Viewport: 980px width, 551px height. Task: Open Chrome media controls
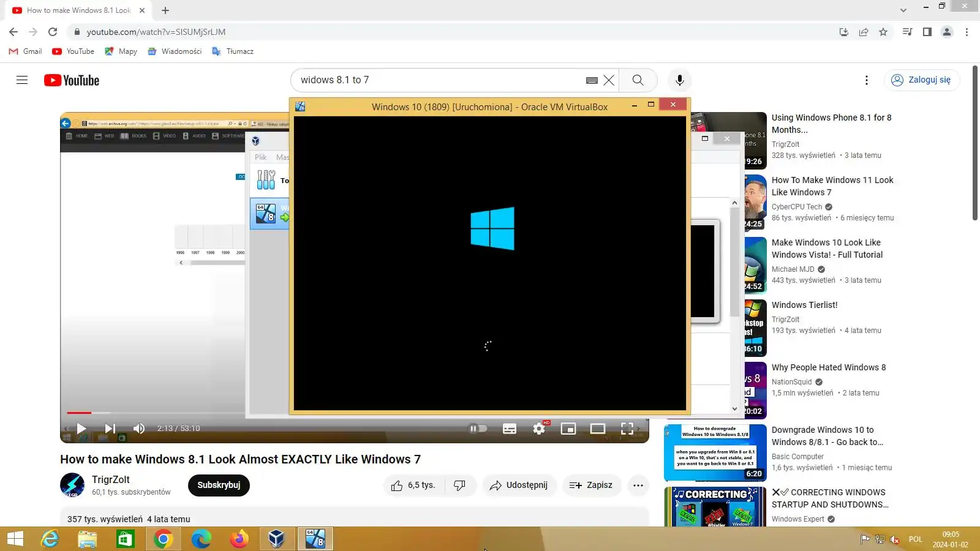pyautogui.click(x=908, y=32)
